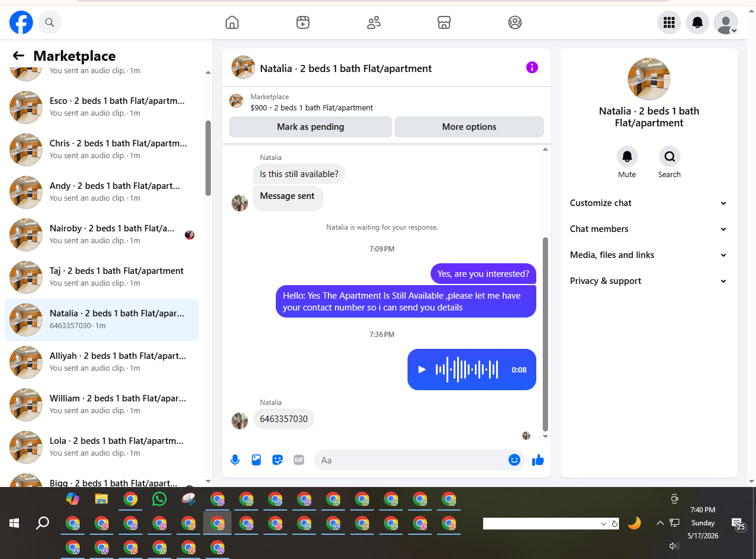Screen dimensions: 756x559
Task: Open the taskbar volume control
Action: coord(674,547)
